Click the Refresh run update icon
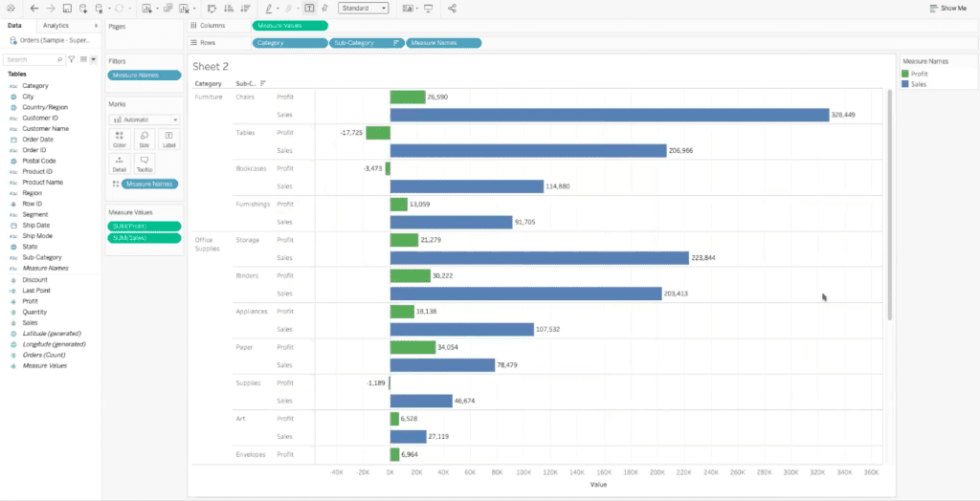 coord(120,9)
